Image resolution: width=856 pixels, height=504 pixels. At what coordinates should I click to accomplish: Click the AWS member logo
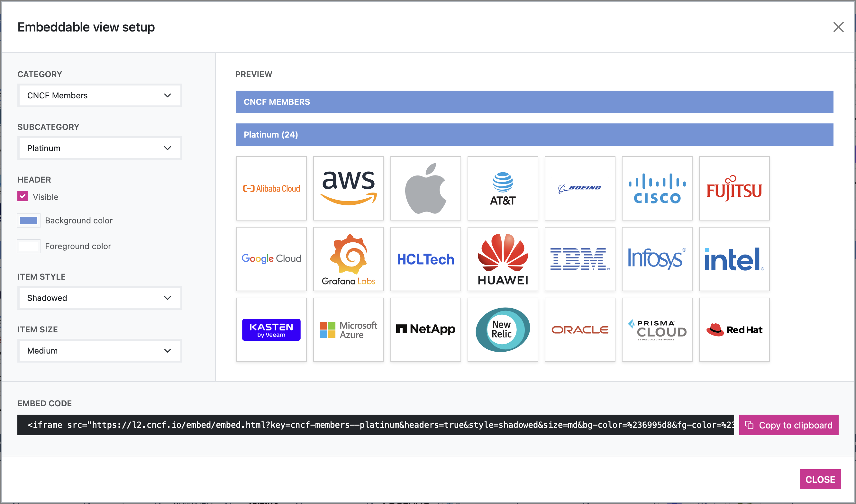click(x=348, y=188)
